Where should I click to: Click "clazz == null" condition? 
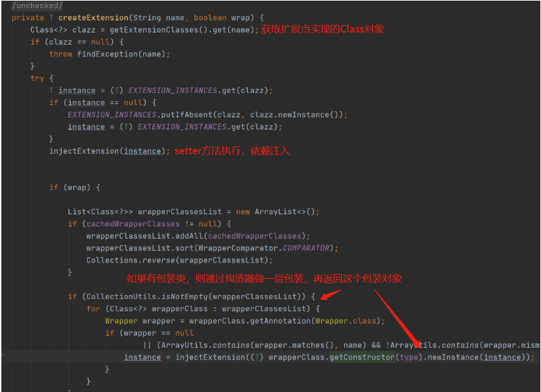tap(79, 42)
